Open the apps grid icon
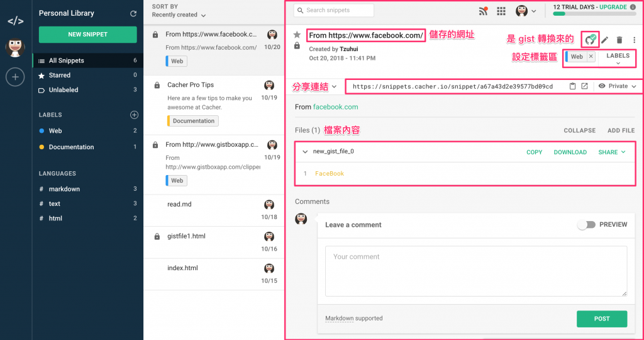 click(501, 11)
